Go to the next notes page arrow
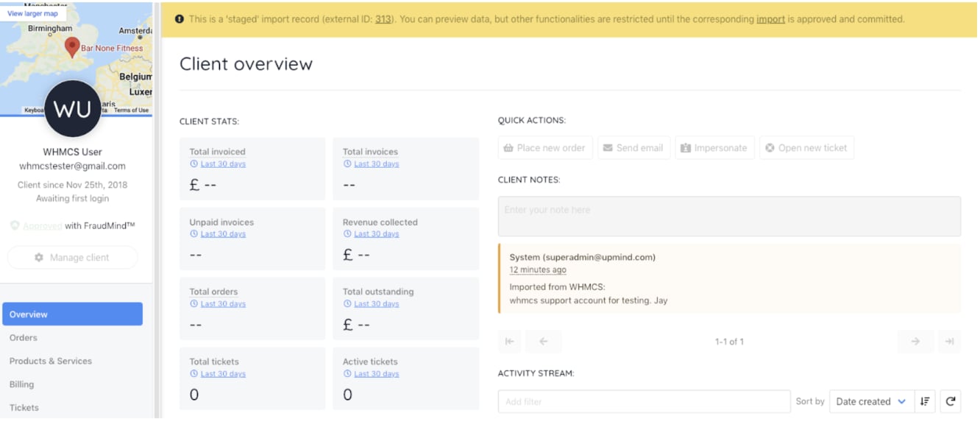 [915, 341]
